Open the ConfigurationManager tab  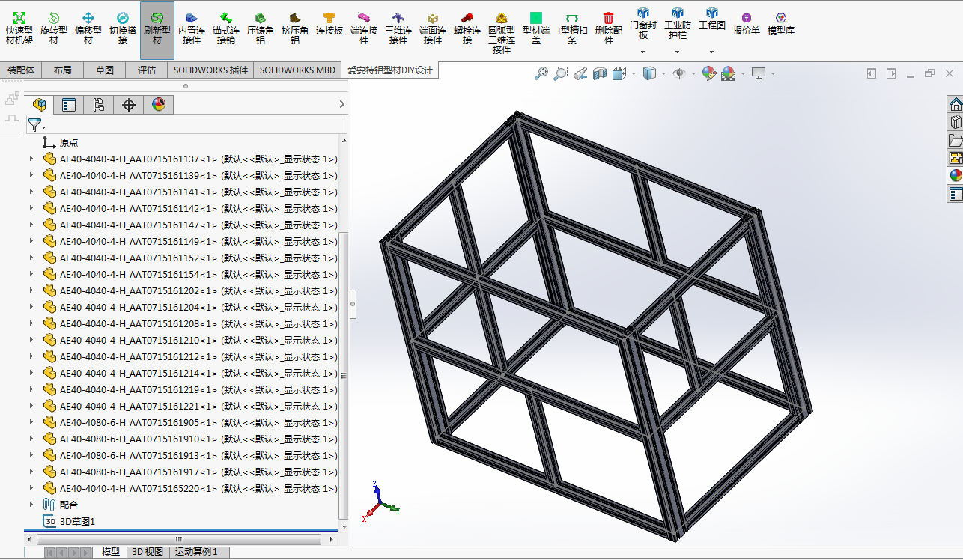(99, 105)
